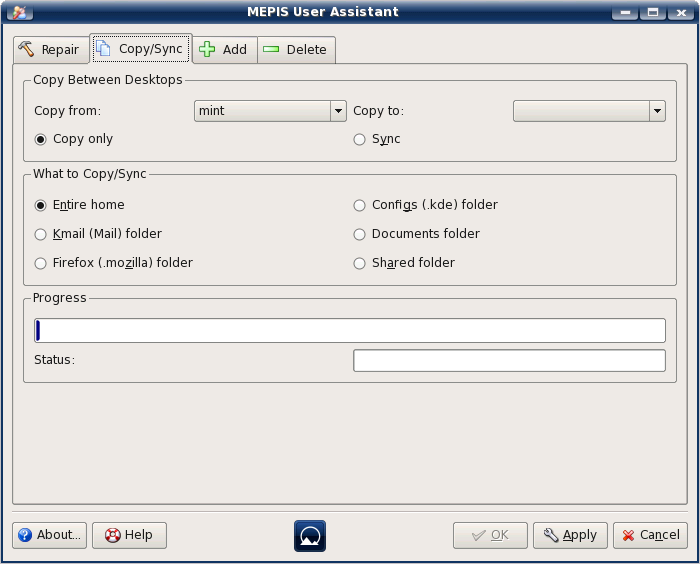The height and width of the screenshot is (564, 700).
Task: Select Entire home radio button
Action: 41,205
